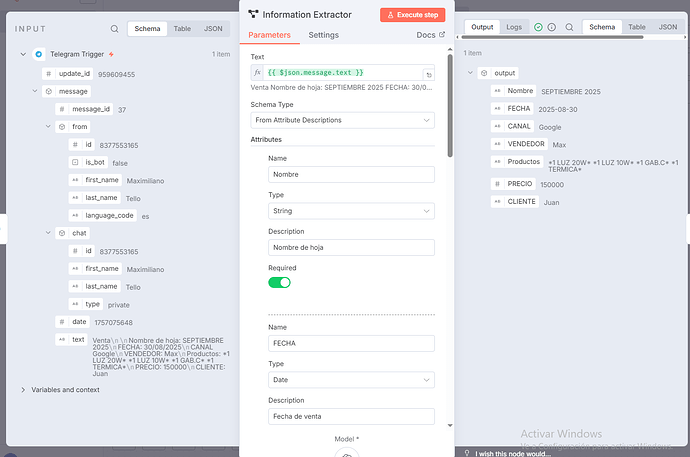Click the Name field containing Nombre

click(351, 175)
